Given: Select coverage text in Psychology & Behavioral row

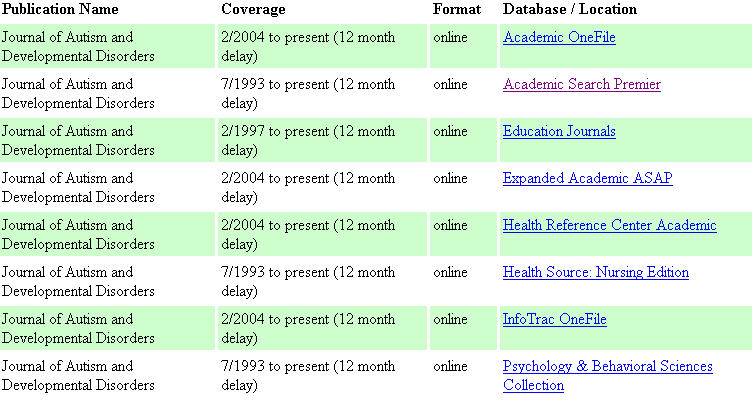Looking at the screenshot, I should (x=308, y=376).
